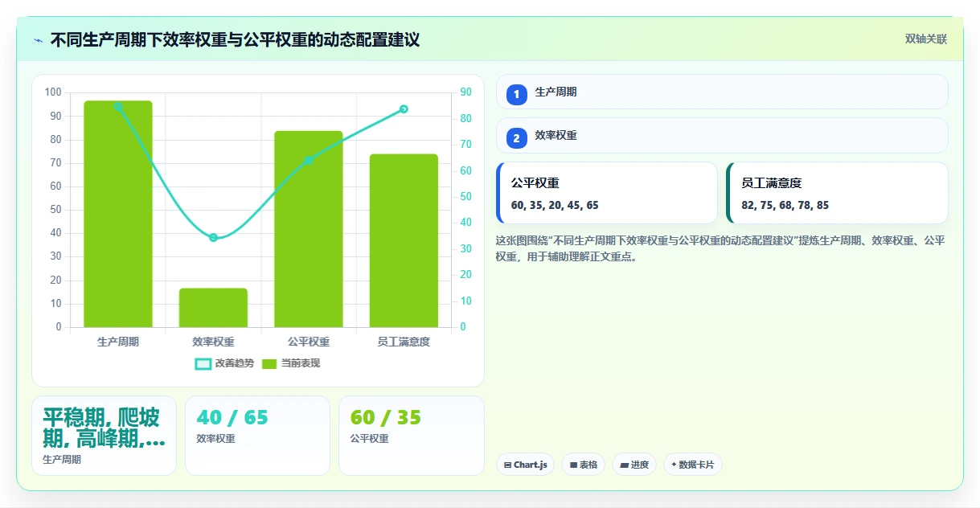Click the icon in the 进度 chip

(x=625, y=465)
